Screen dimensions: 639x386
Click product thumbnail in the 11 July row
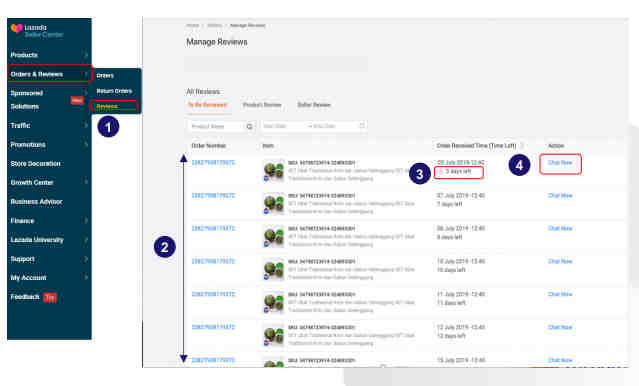[273, 302]
